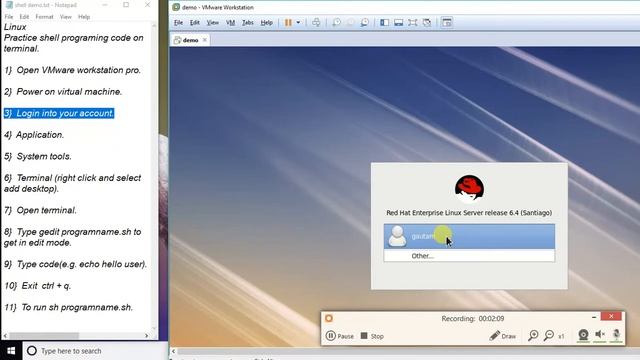Choose Other... on the Red Hat login list
Viewport: 640px width, 360px height.
pyautogui.click(x=469, y=256)
